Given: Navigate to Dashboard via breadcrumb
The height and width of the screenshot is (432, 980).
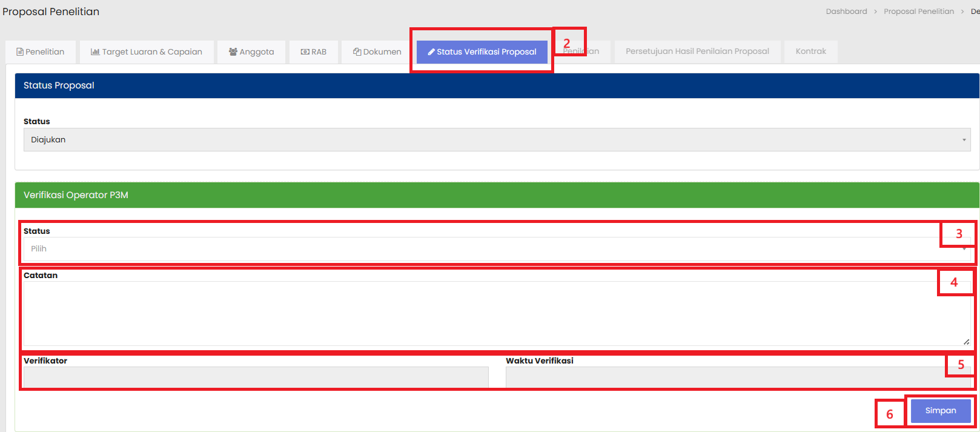Looking at the screenshot, I should point(846,12).
